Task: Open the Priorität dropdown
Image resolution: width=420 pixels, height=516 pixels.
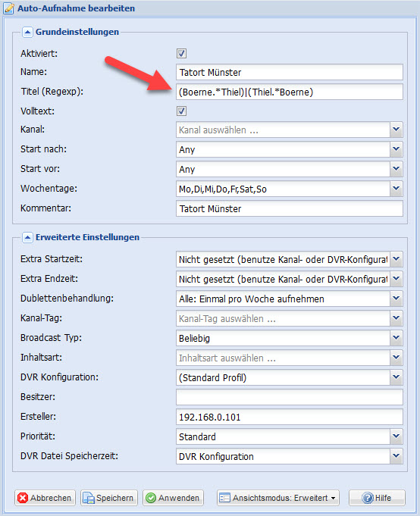Action: pyautogui.click(x=396, y=436)
